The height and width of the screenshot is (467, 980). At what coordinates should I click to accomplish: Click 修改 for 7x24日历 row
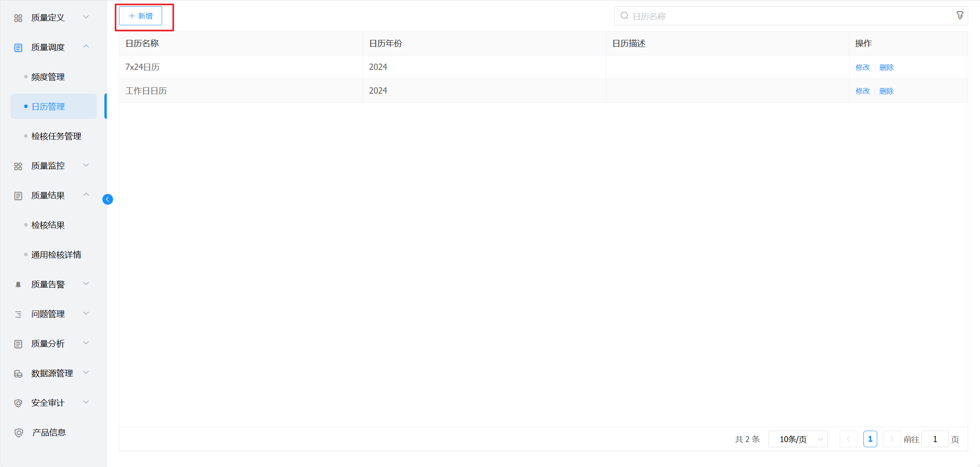862,67
